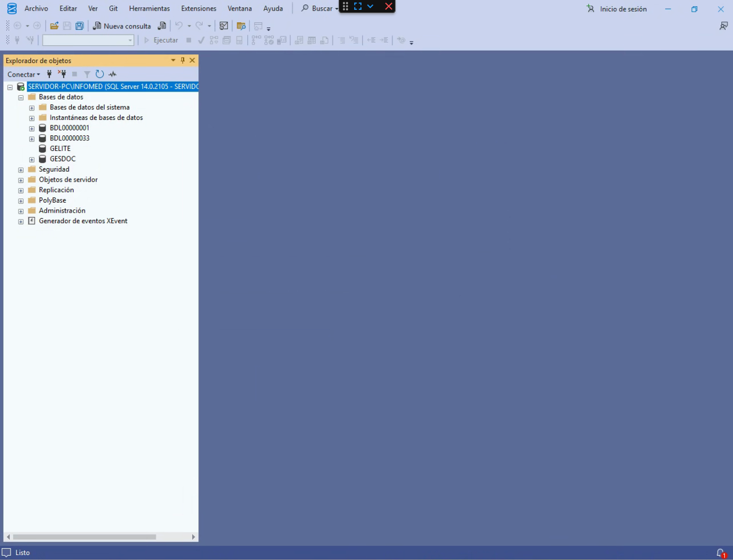Open the Editar menu
733x560 pixels.
click(68, 9)
